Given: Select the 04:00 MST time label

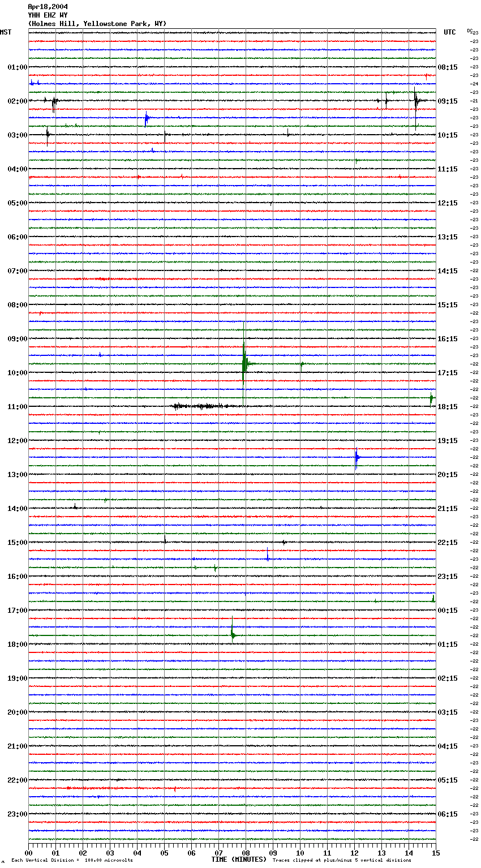Looking at the screenshot, I should coord(18,169).
